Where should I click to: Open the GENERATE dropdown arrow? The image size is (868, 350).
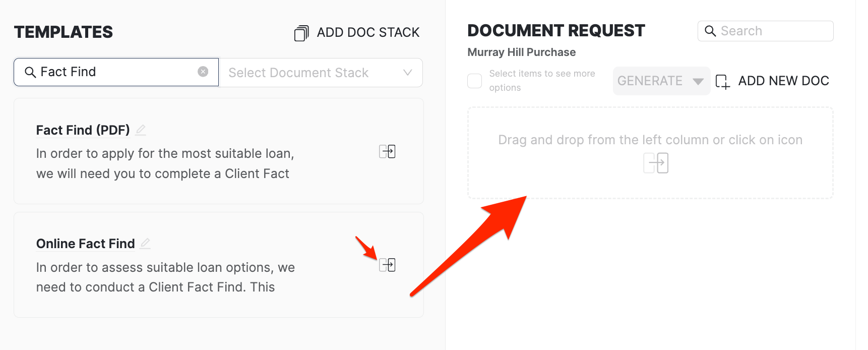click(698, 81)
